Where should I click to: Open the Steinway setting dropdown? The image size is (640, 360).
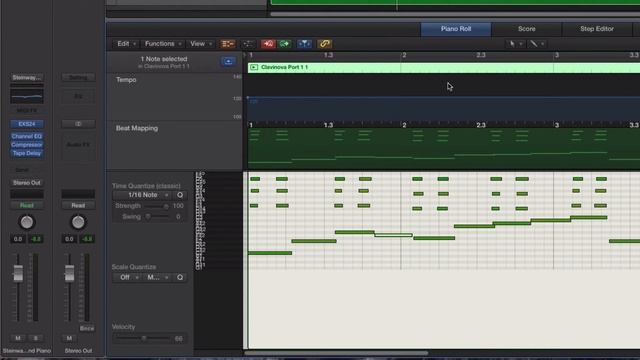click(x=27, y=78)
